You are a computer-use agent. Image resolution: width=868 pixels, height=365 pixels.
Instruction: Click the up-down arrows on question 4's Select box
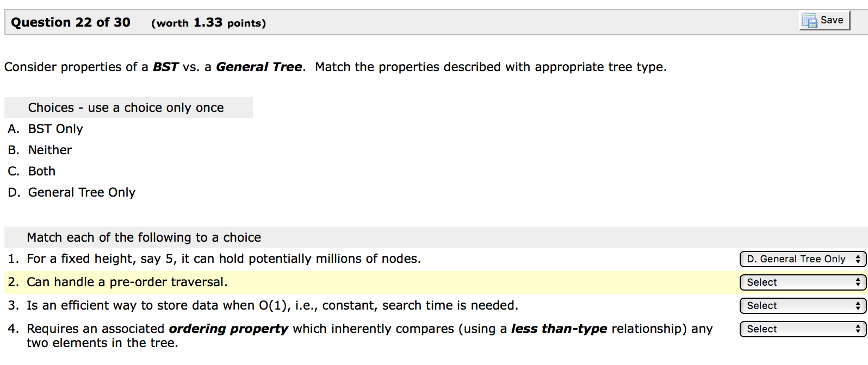(857, 329)
